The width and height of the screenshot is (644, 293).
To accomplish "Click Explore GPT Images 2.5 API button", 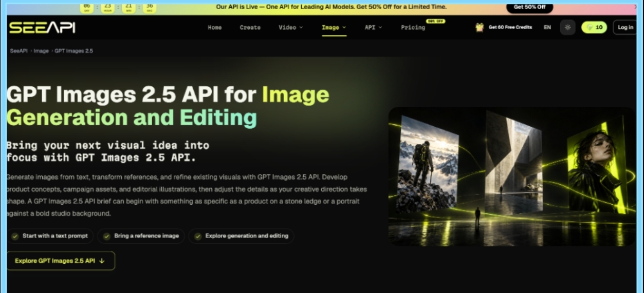I will tap(61, 261).
